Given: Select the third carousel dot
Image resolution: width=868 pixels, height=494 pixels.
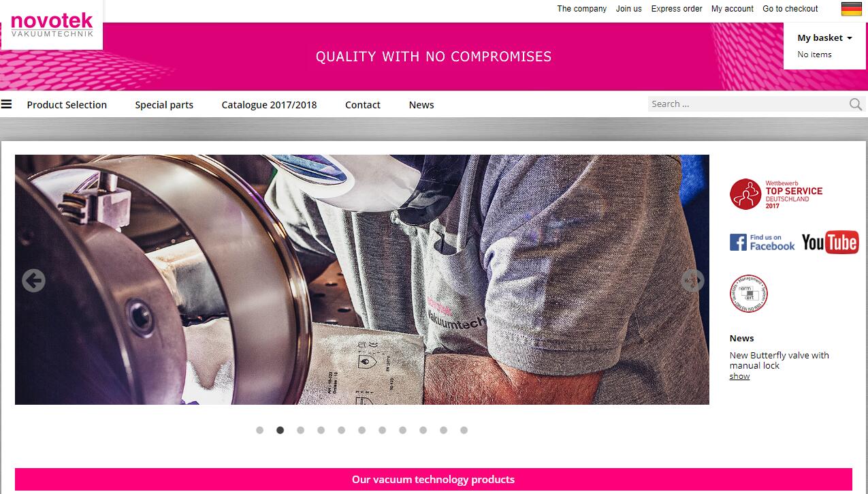Looking at the screenshot, I should (x=300, y=430).
